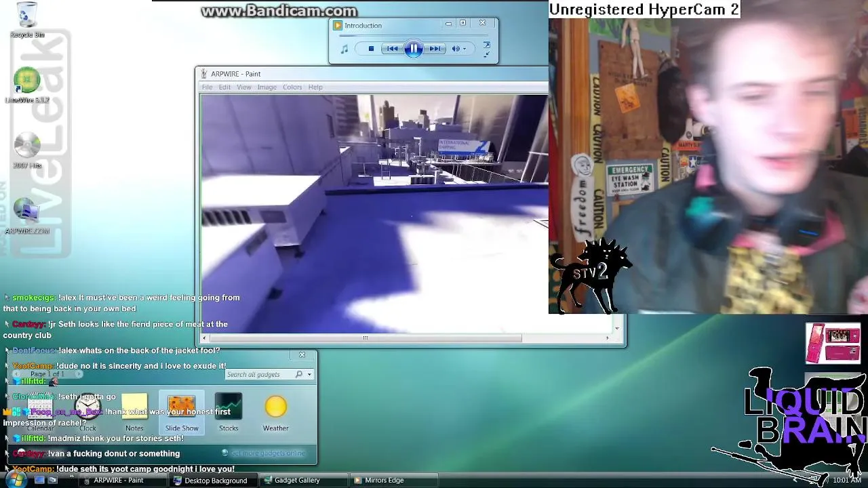This screenshot has width=868, height=488.
Task: Click the Introduction media player title icon
Action: point(338,25)
